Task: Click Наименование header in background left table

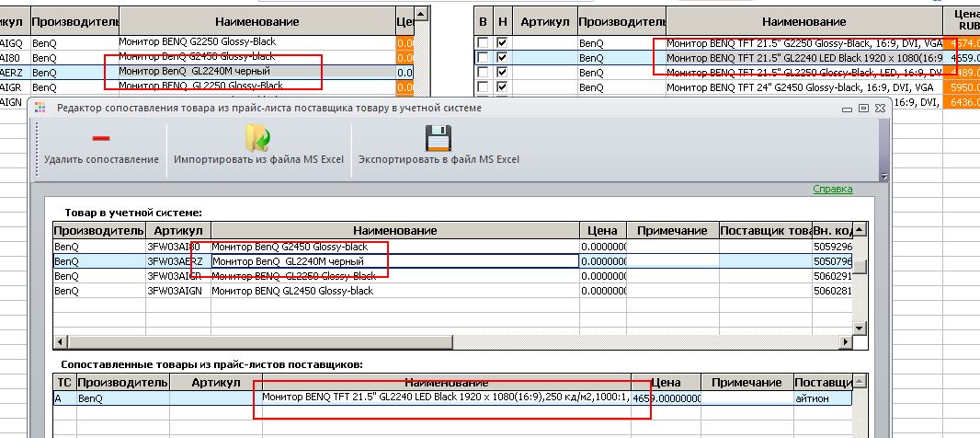Action: [256, 22]
